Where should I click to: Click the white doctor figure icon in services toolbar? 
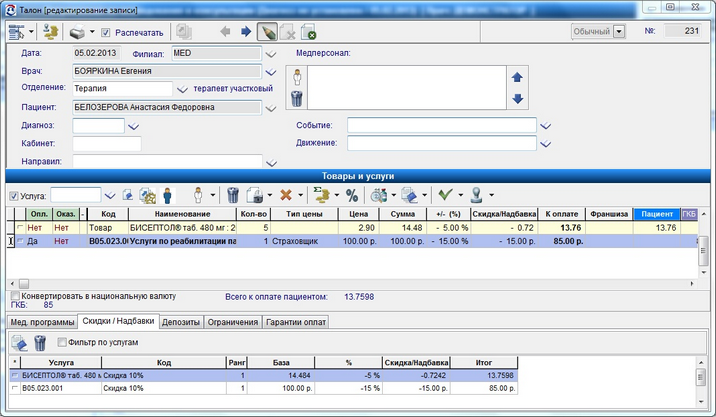click(198, 195)
